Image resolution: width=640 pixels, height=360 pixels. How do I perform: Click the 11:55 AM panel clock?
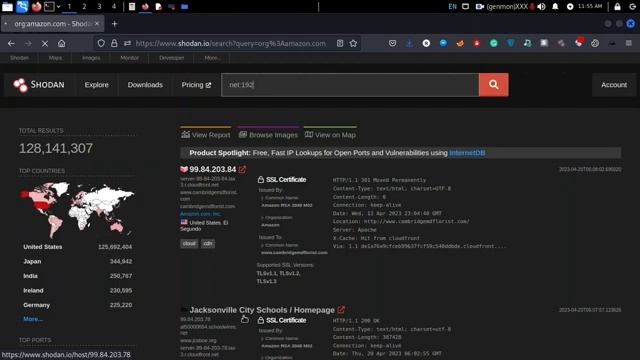click(x=590, y=7)
